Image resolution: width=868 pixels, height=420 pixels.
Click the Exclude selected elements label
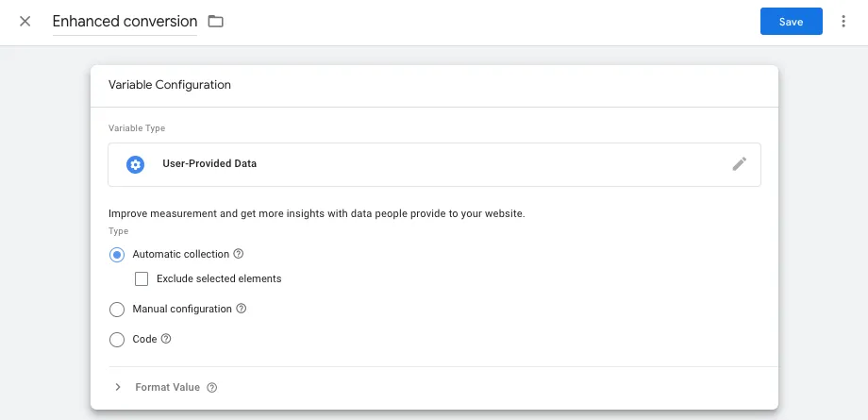219,278
